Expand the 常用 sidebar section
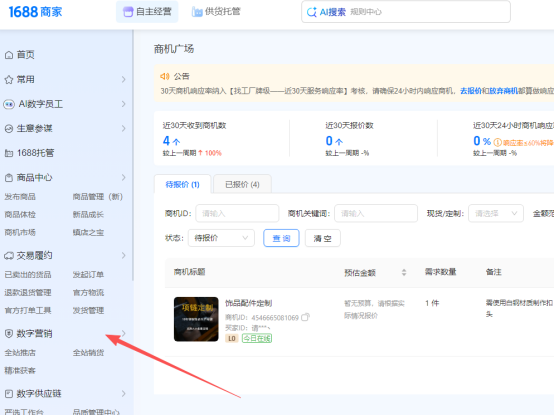 (x=123, y=79)
